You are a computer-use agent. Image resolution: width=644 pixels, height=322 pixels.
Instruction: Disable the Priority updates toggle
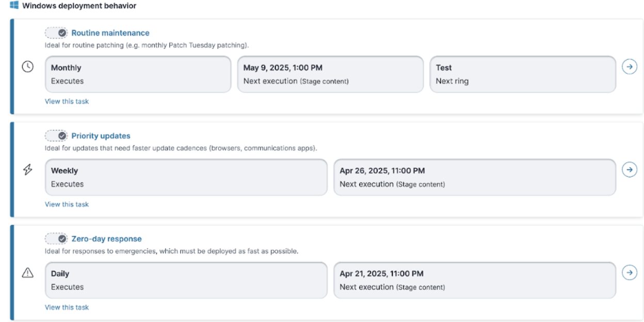pos(56,136)
